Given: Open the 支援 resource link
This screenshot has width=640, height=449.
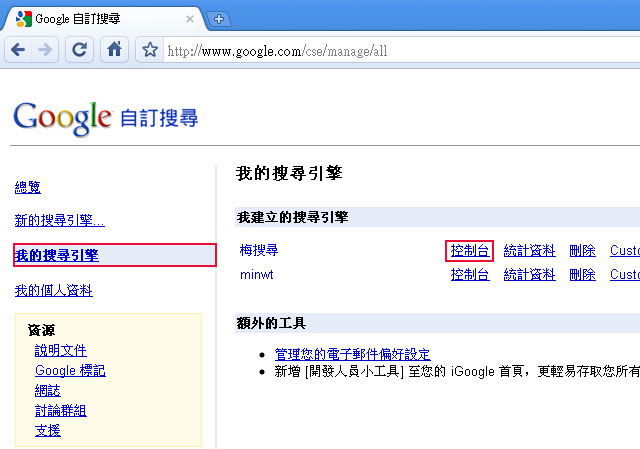Looking at the screenshot, I should coord(48,430).
